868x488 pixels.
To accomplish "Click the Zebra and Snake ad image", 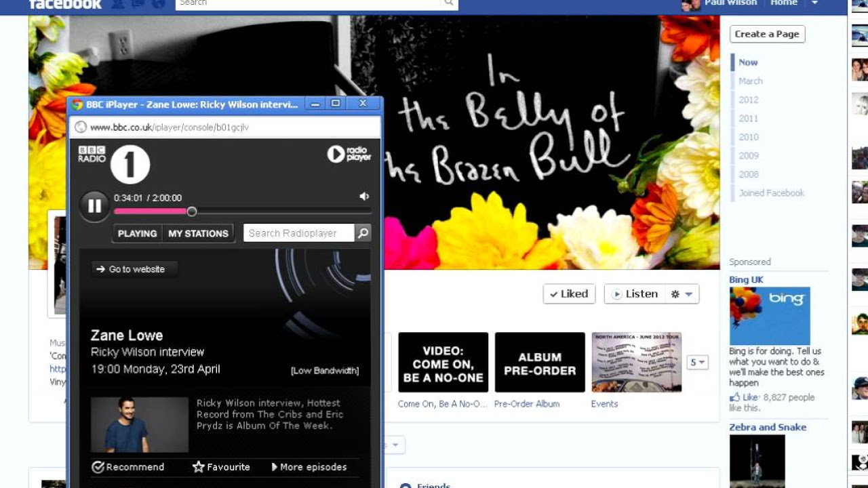I will tap(757, 461).
